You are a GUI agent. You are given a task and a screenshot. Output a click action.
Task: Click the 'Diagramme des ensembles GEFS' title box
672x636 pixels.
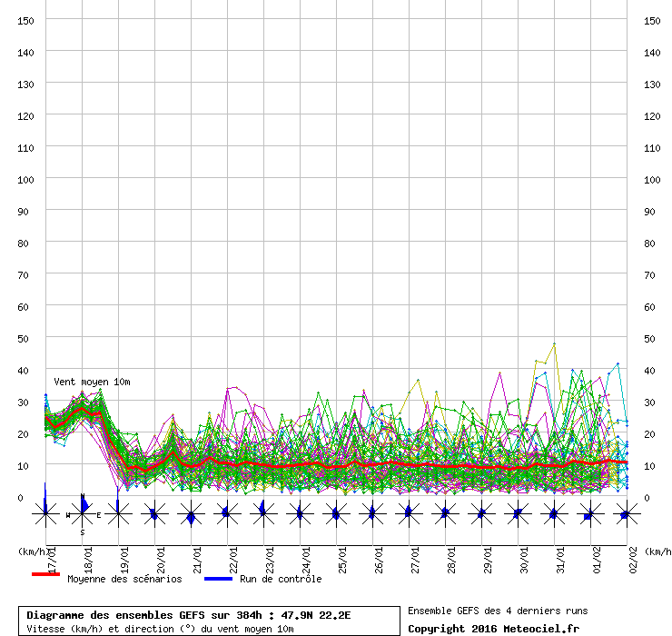coord(209,621)
